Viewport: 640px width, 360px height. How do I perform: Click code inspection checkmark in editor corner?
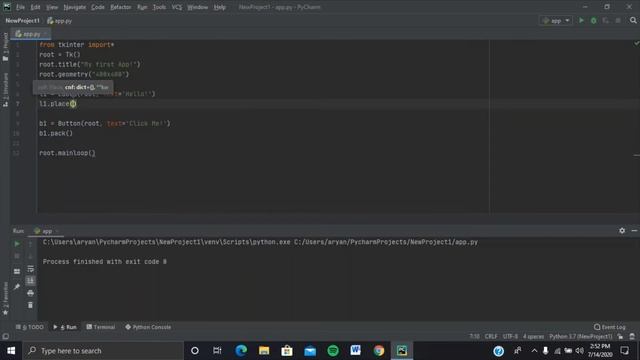point(636,43)
